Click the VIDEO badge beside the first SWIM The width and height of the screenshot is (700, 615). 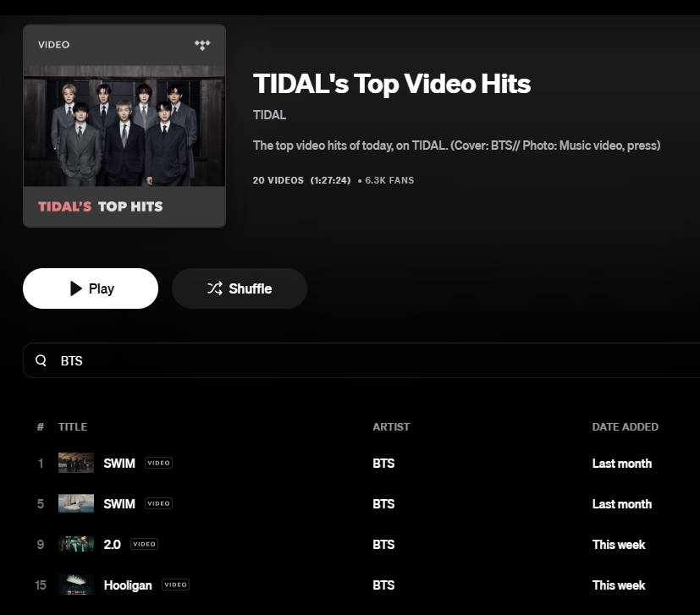coord(157,463)
